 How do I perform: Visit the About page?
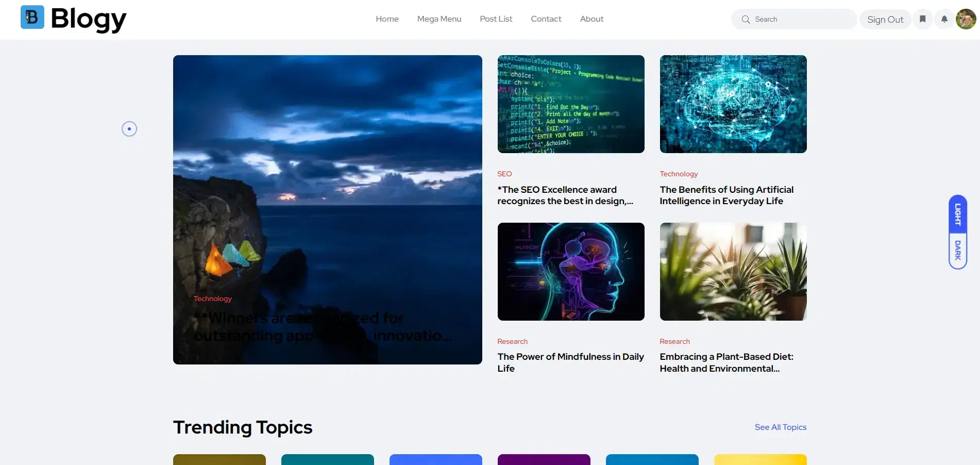pyautogui.click(x=592, y=19)
